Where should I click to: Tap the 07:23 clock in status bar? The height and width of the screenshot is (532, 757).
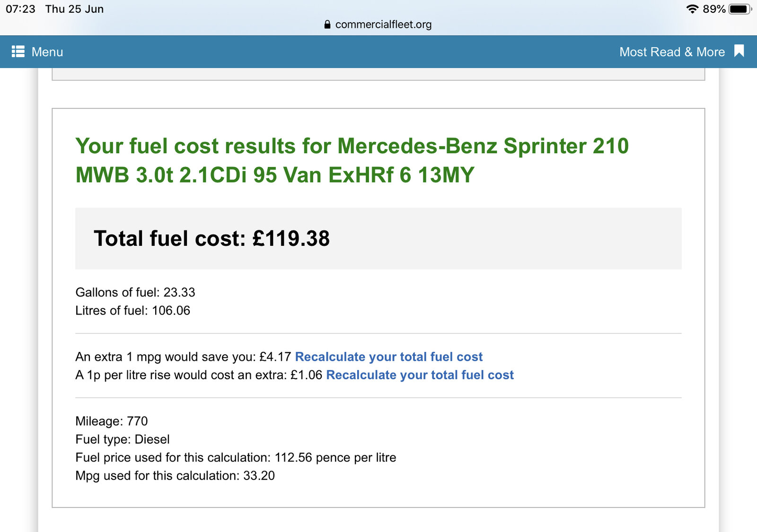pyautogui.click(x=20, y=9)
